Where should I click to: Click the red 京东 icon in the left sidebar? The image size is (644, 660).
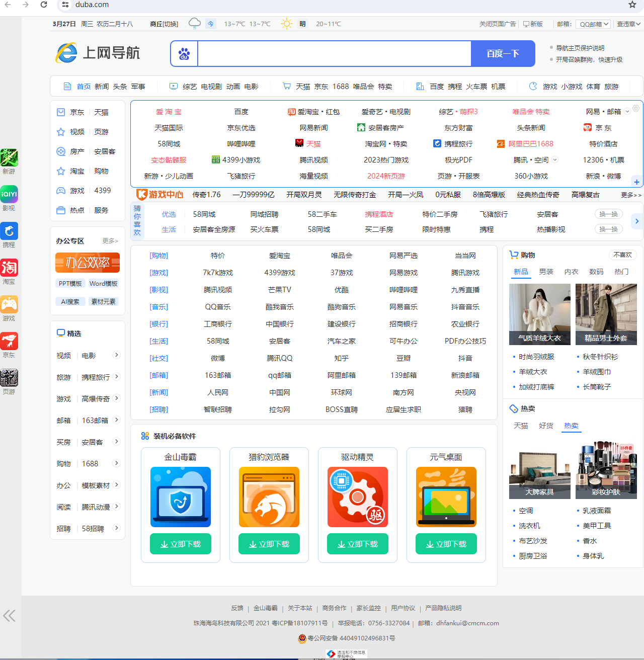point(9,341)
